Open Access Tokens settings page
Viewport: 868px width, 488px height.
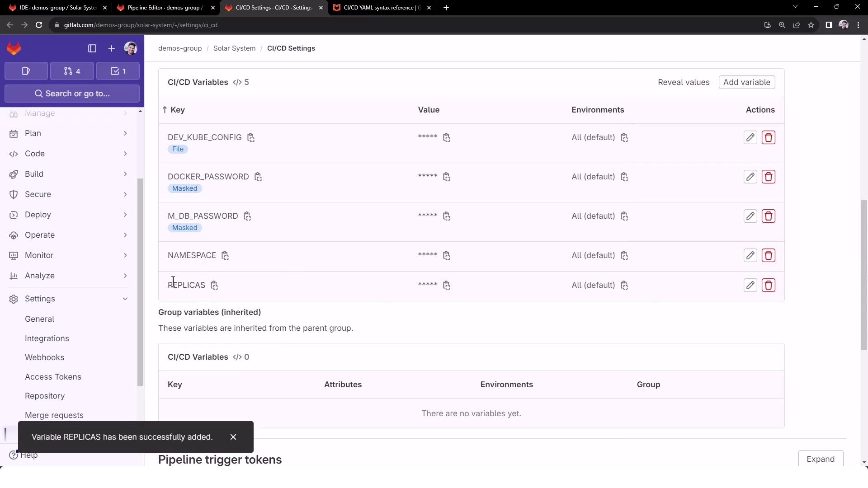[53, 377]
